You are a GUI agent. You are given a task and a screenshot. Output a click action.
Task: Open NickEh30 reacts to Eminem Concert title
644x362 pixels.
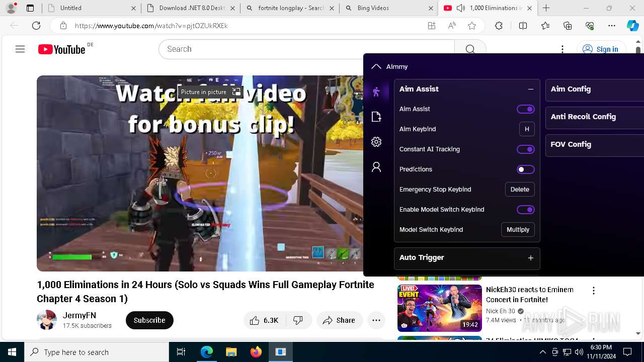pos(530,295)
